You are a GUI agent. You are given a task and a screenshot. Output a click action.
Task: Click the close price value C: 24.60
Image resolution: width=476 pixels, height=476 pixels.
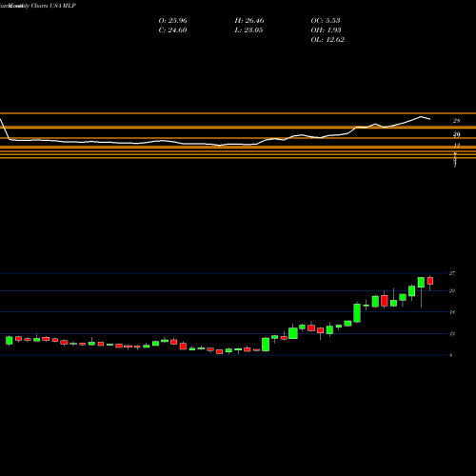pyautogui.click(x=172, y=30)
